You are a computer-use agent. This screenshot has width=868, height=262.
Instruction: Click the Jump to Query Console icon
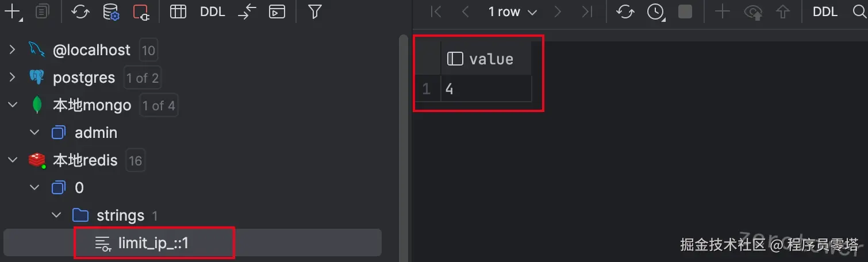[277, 11]
